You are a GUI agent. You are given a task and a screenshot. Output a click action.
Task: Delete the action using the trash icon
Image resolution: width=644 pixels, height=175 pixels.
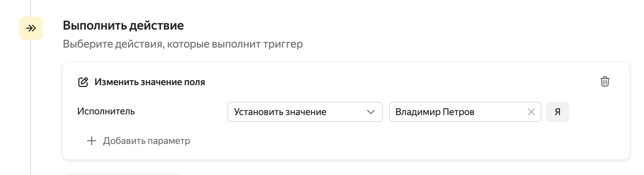click(605, 82)
